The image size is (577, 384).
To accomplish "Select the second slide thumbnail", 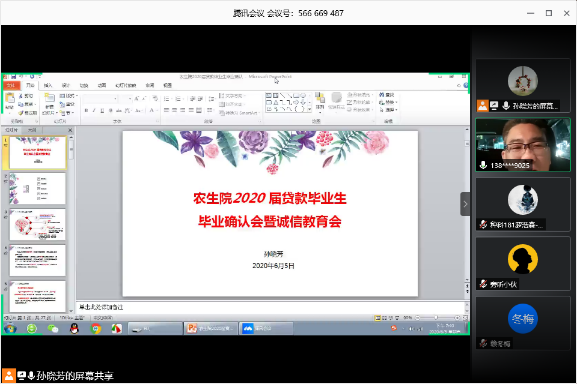I will [37, 189].
